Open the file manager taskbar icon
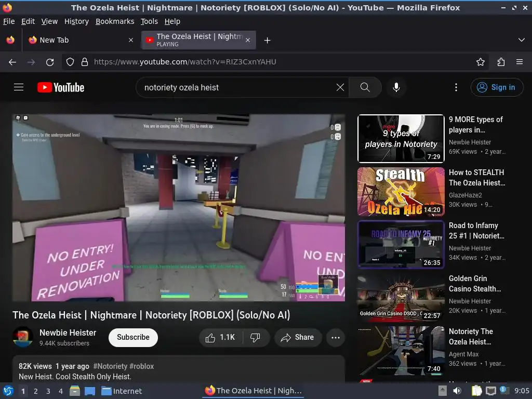Screen dimensions: 532x399 [75, 391]
